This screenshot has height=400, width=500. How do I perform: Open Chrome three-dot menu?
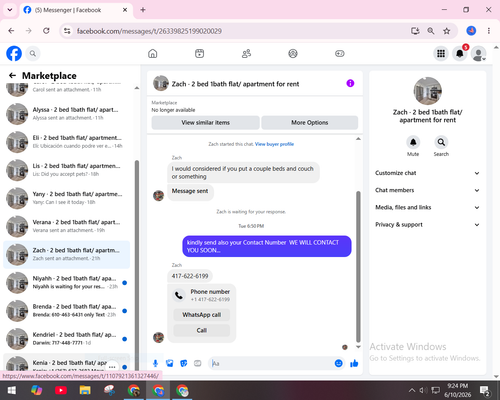click(489, 31)
